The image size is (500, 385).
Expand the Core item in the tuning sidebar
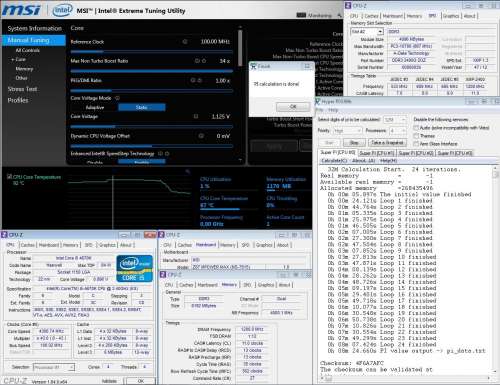[x=19, y=59]
